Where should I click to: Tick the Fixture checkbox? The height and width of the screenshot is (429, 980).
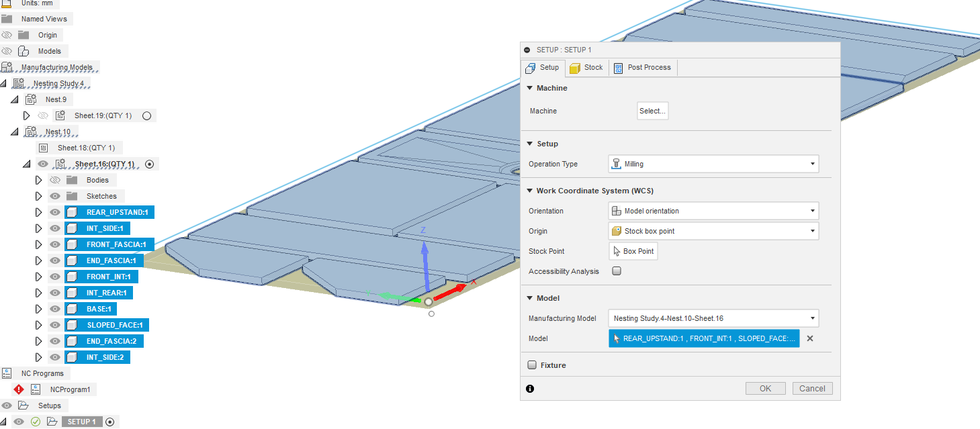coord(532,365)
